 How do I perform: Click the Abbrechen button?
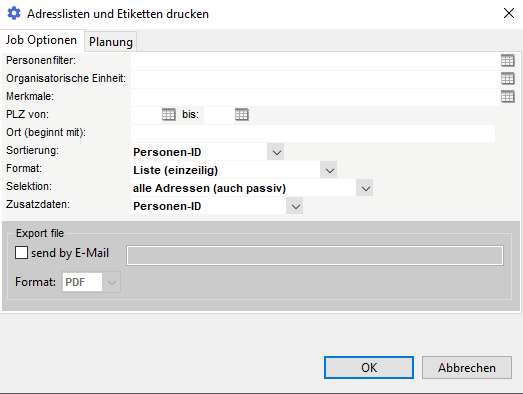pos(467,367)
